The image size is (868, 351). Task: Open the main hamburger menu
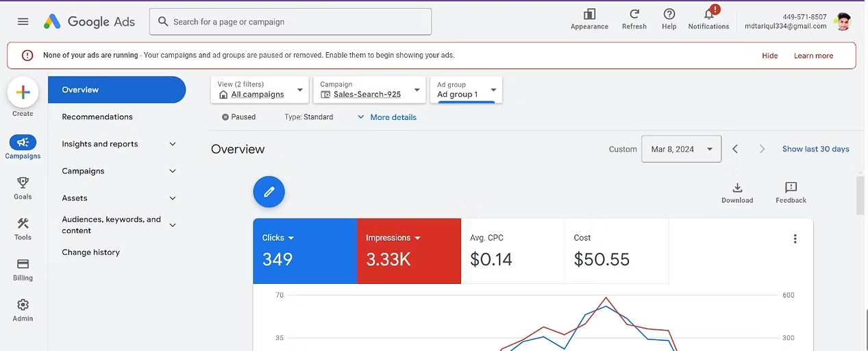click(23, 21)
